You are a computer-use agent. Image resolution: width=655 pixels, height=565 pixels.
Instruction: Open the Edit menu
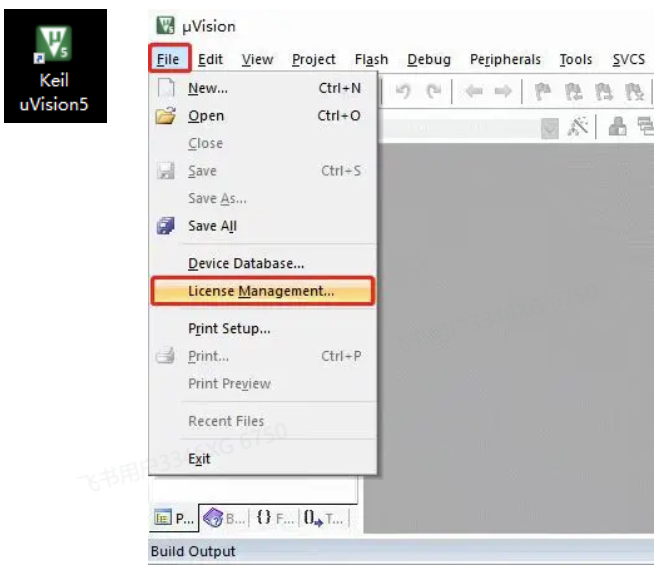pyautogui.click(x=210, y=59)
